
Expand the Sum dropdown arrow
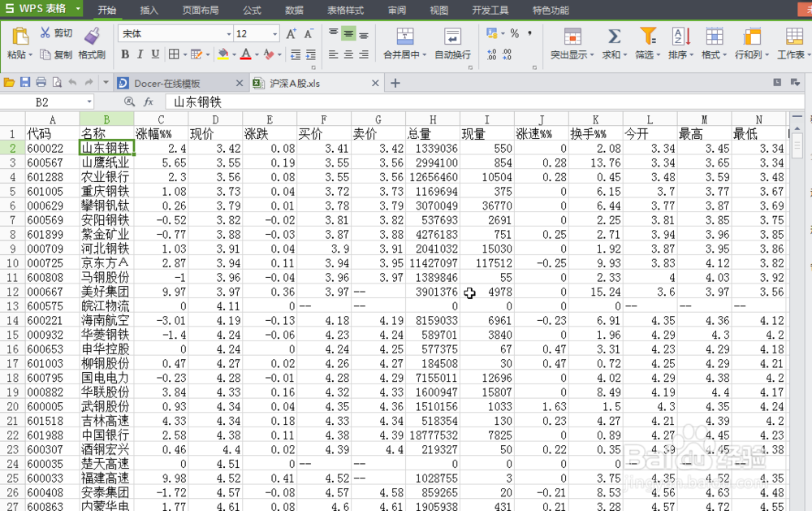tap(625, 55)
